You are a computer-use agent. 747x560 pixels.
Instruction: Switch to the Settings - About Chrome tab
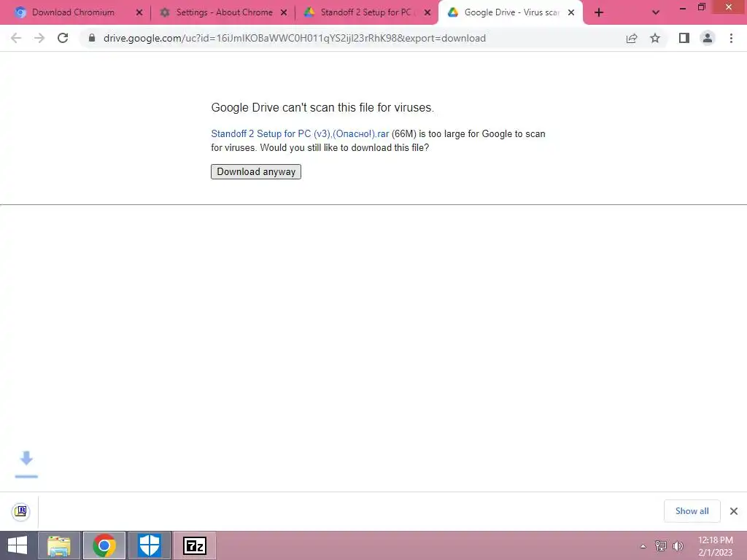[x=224, y=12]
